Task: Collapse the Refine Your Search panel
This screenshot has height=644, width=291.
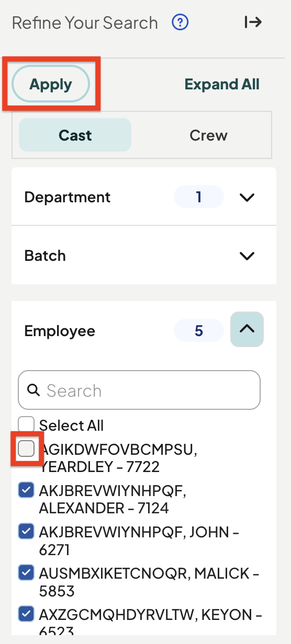Action: (x=253, y=22)
